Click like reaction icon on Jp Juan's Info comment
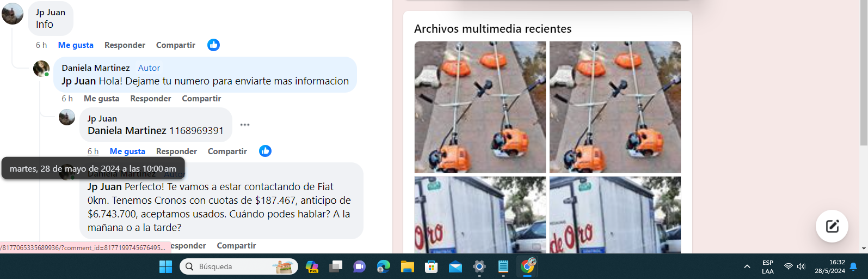 [x=213, y=45]
